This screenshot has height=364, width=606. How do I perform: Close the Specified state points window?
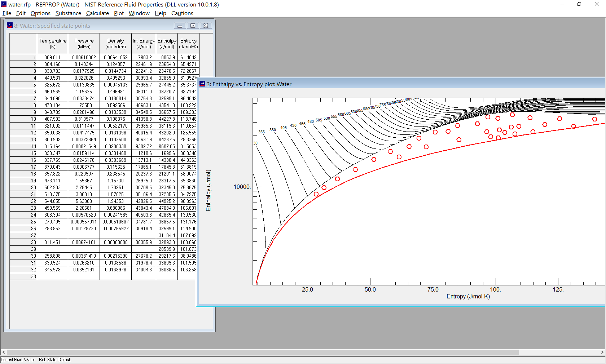[x=206, y=26]
